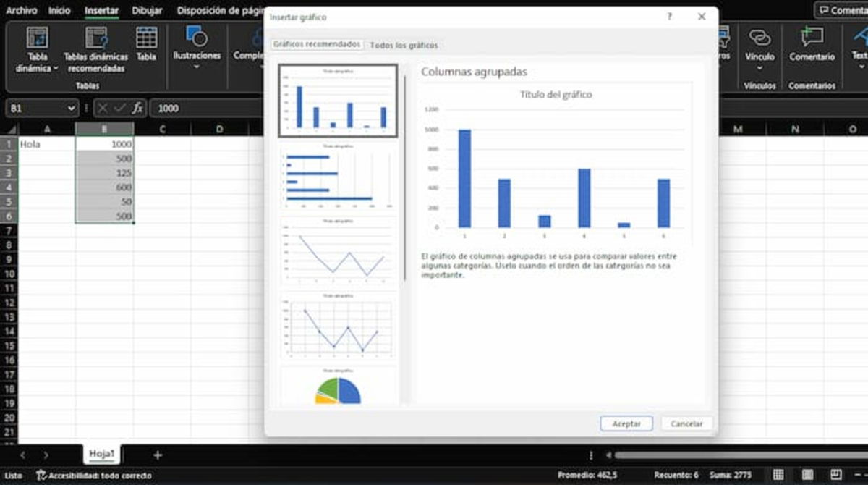This screenshot has height=485, width=868.
Task: Expand the Vínculo dropdown arrow
Action: coord(761,66)
